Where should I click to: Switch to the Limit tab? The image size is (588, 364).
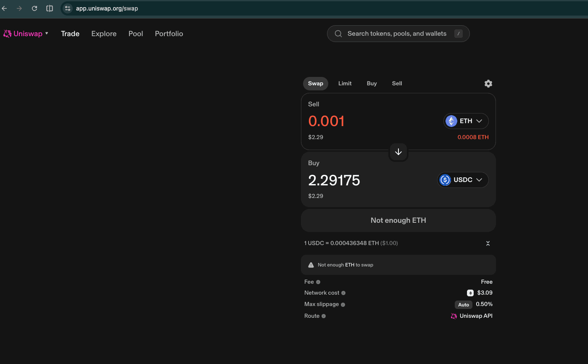click(x=345, y=83)
